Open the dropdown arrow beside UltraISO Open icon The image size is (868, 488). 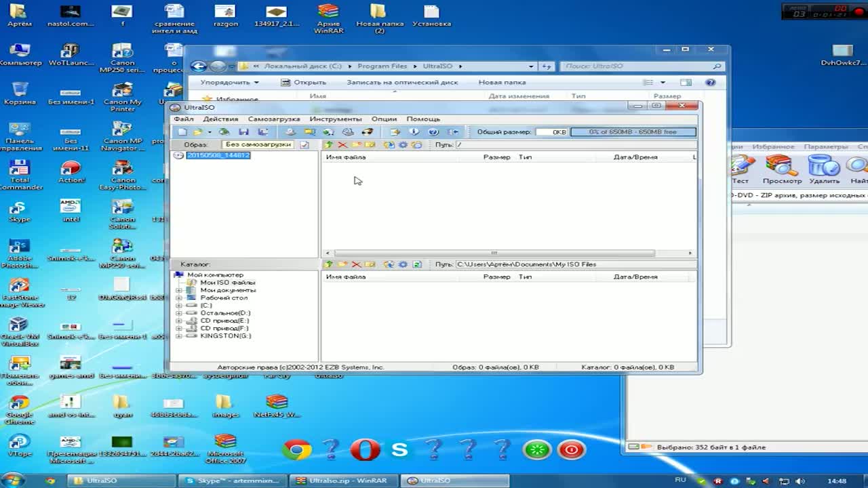(210, 132)
